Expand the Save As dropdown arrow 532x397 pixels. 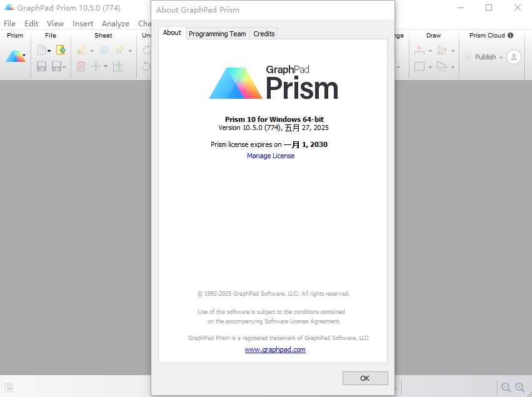coord(64,67)
